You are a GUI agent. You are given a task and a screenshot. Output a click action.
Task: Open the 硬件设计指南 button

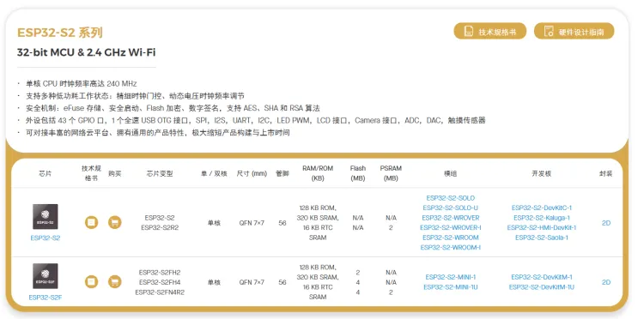(x=574, y=31)
